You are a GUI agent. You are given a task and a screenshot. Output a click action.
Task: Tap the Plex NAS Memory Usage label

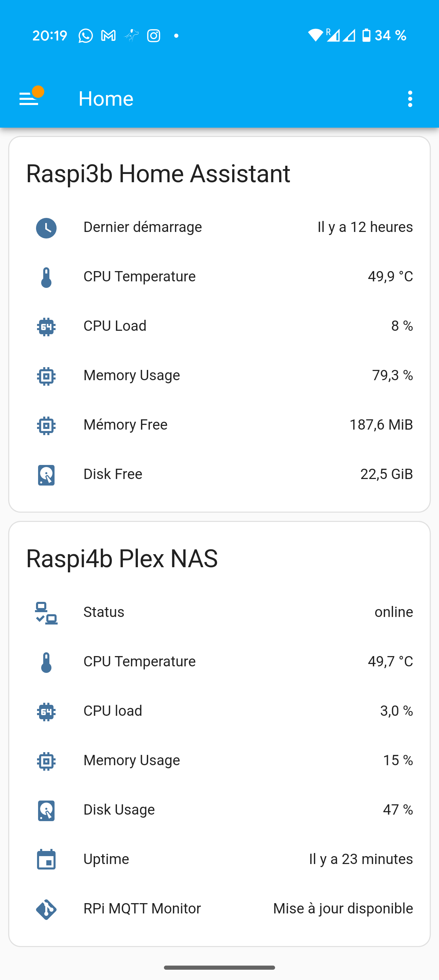131,760
